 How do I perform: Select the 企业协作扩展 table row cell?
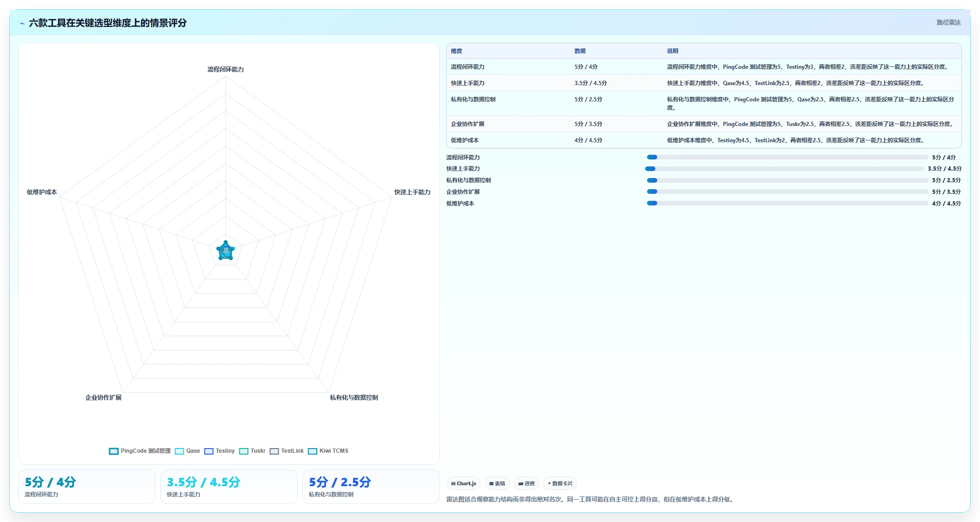[x=467, y=124]
